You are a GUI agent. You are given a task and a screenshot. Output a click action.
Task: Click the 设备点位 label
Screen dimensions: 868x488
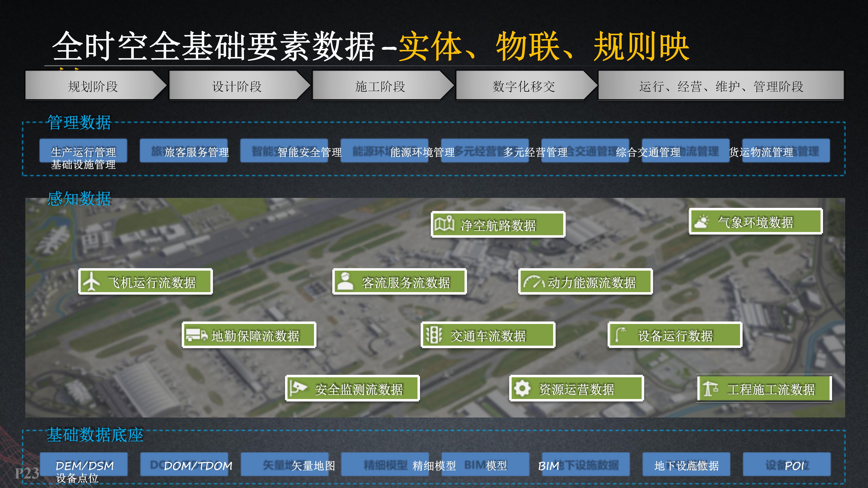[x=77, y=478]
